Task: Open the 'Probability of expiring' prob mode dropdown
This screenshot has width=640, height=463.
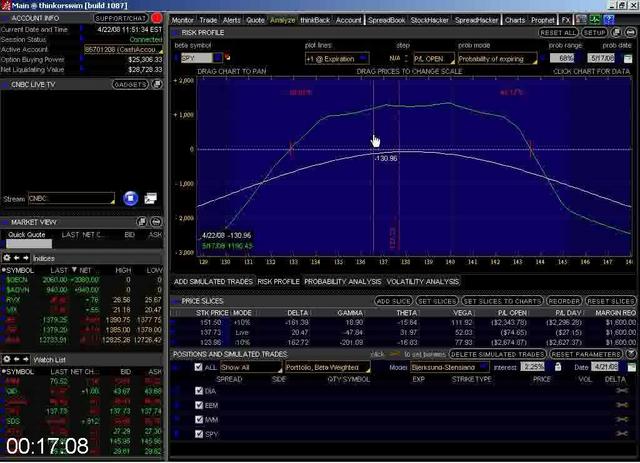Action: 497,59
